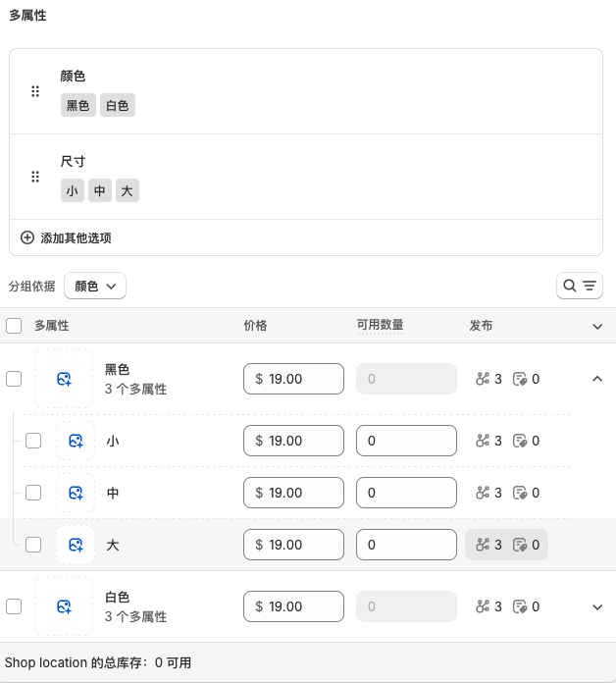Grab drag handle of 尺寸 option
This screenshot has height=683, width=616.
(35, 177)
